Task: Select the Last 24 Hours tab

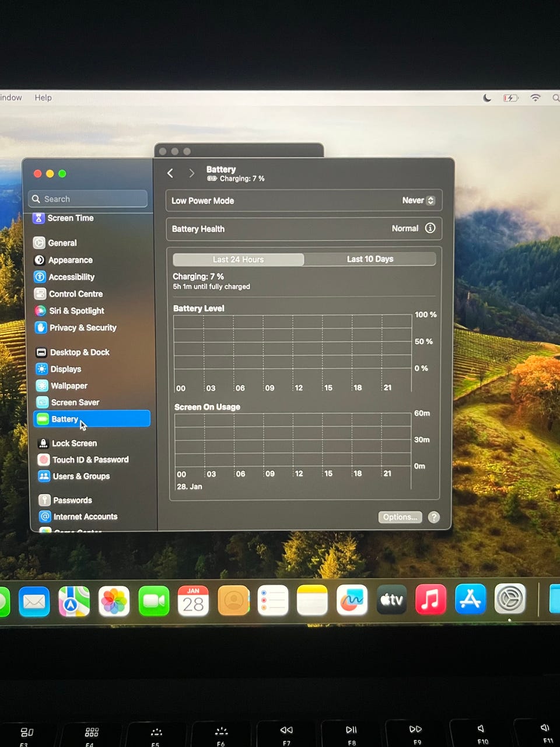Action: (x=238, y=260)
